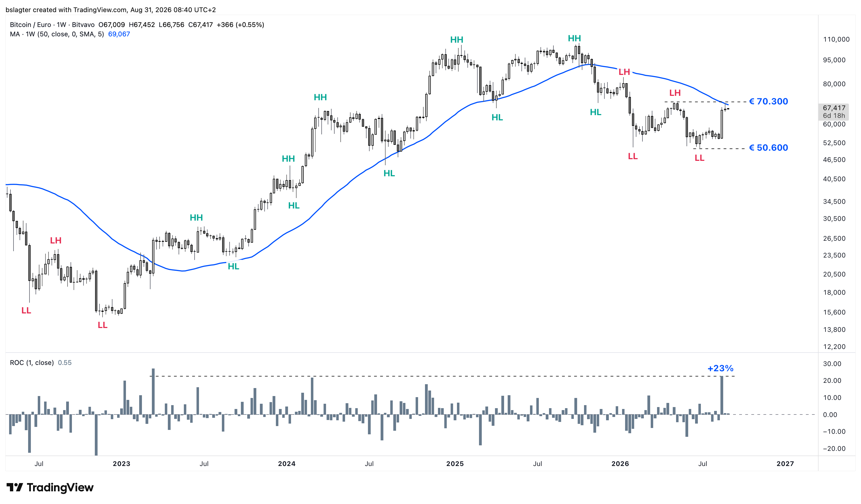Click the 34,500 price axis label
Screen dimensions: 861x504
834,202
